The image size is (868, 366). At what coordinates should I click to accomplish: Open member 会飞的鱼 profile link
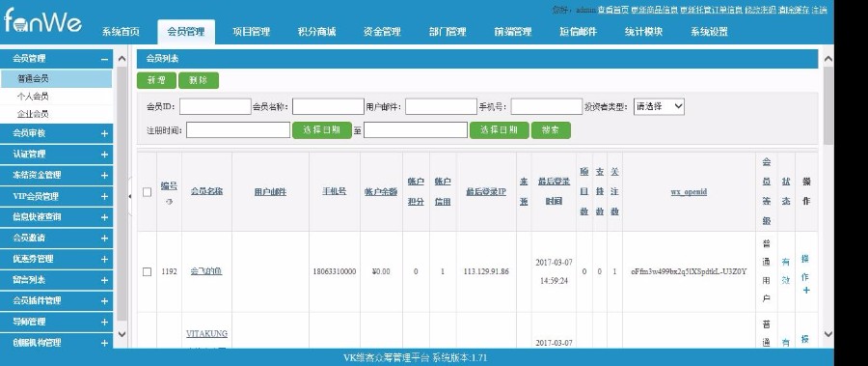coord(206,271)
